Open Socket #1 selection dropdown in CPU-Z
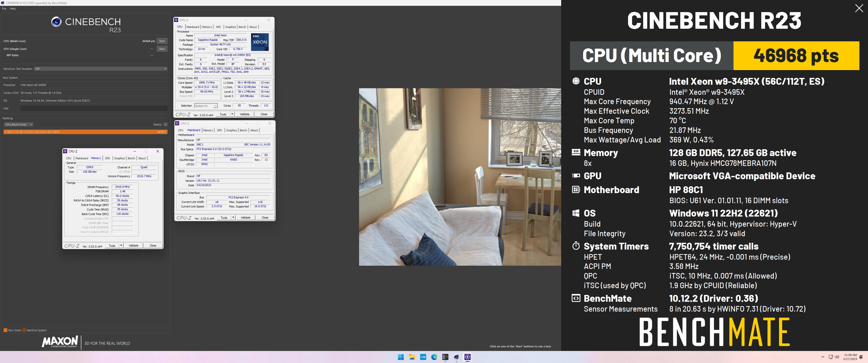 [206, 106]
